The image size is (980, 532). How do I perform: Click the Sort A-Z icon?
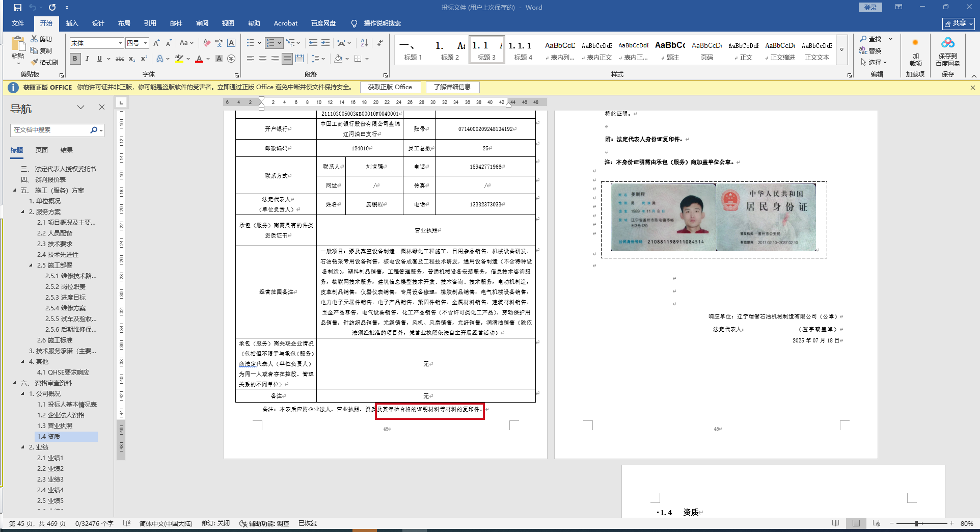pyautogui.click(x=364, y=43)
